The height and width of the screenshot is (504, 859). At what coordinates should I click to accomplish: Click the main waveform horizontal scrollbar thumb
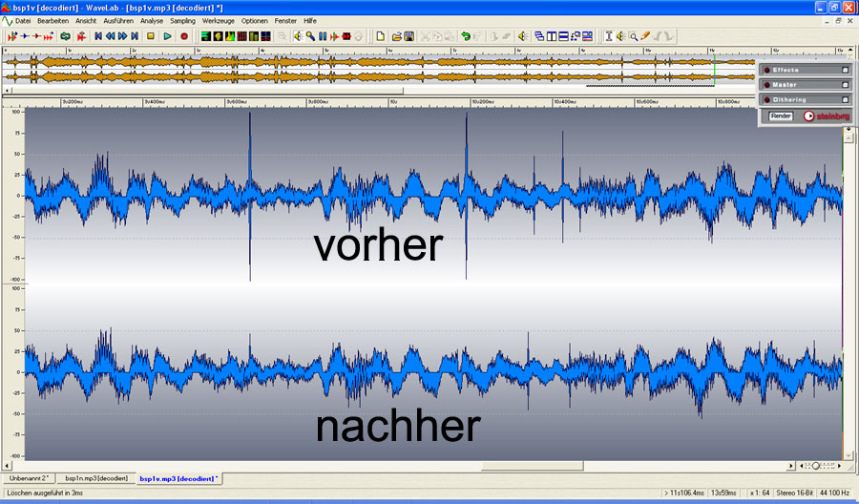coord(532,466)
